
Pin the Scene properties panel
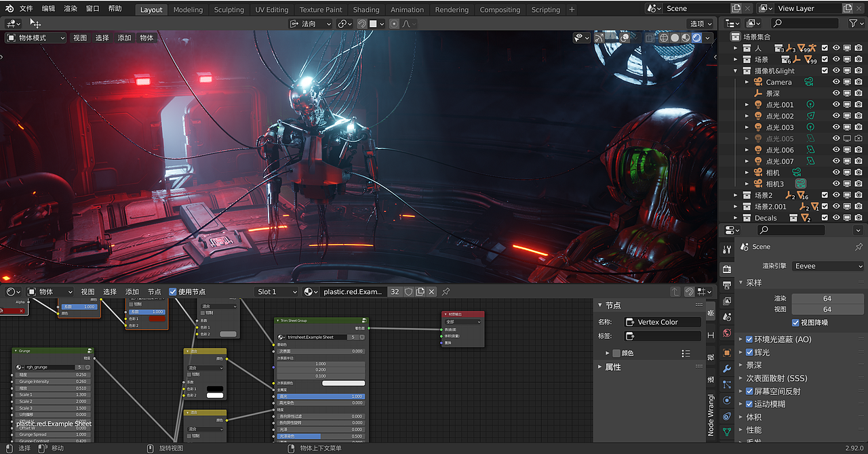click(x=859, y=247)
